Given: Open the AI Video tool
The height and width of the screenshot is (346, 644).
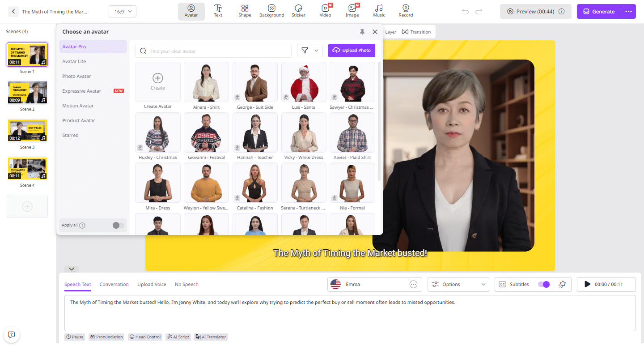Looking at the screenshot, I should [325, 11].
